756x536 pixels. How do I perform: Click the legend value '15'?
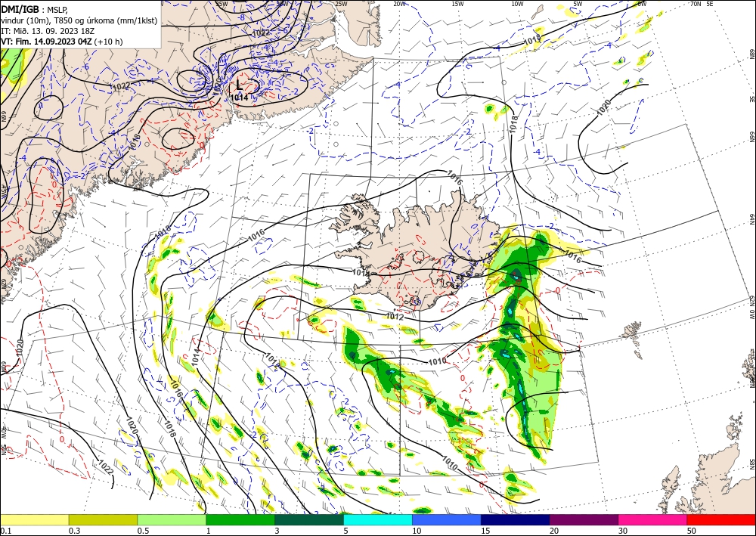click(485, 531)
